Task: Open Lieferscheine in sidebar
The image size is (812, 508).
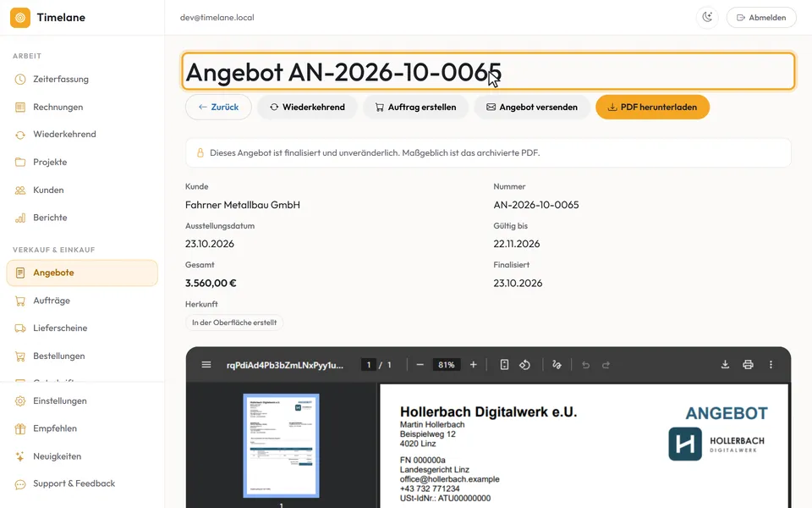Action: click(x=82, y=329)
